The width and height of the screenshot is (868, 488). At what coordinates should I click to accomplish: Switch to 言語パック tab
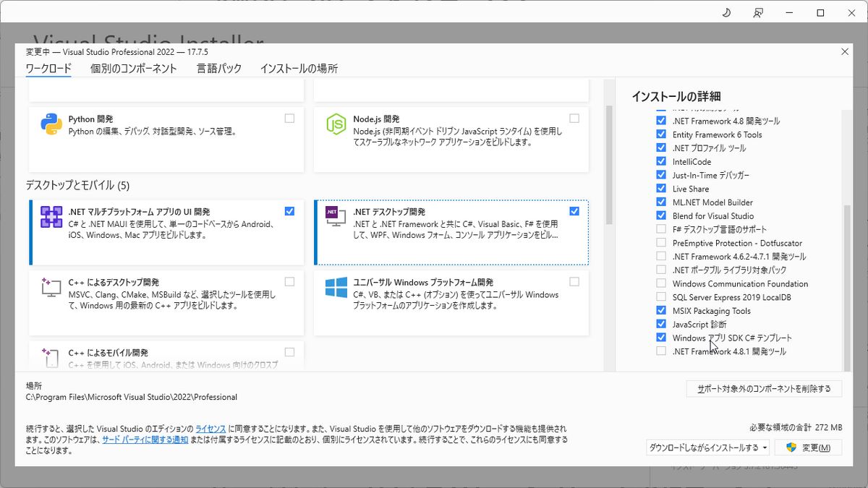(219, 69)
